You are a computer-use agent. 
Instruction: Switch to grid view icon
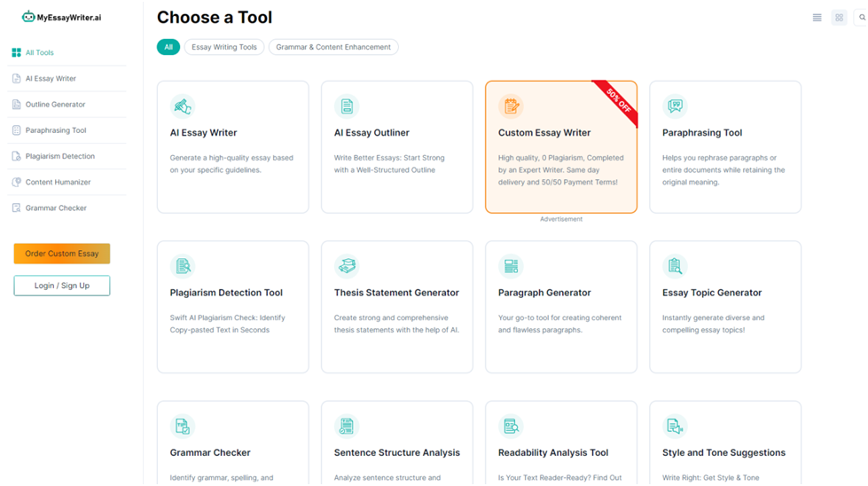tap(840, 18)
